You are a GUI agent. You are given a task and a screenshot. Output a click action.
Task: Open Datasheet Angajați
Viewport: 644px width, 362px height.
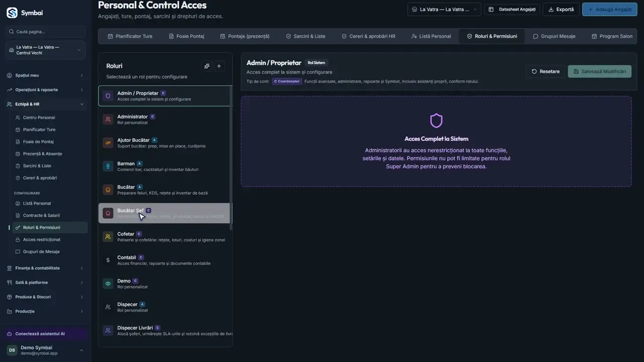point(512,10)
